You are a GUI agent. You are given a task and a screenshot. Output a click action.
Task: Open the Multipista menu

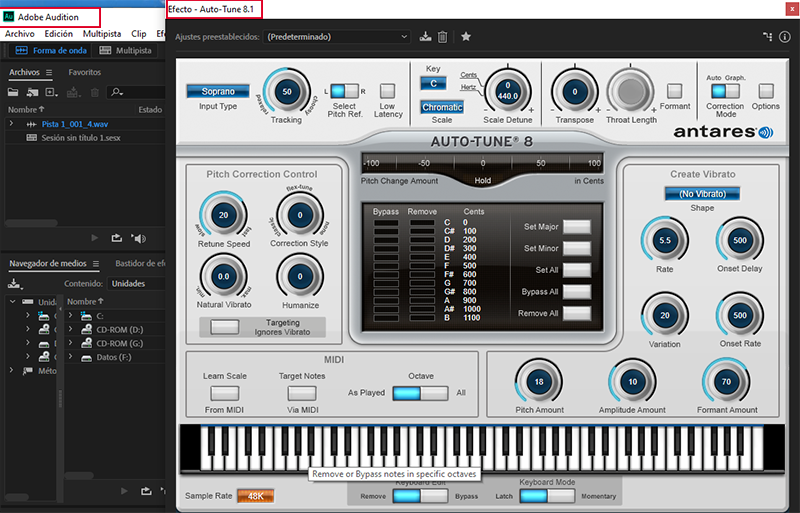click(102, 34)
